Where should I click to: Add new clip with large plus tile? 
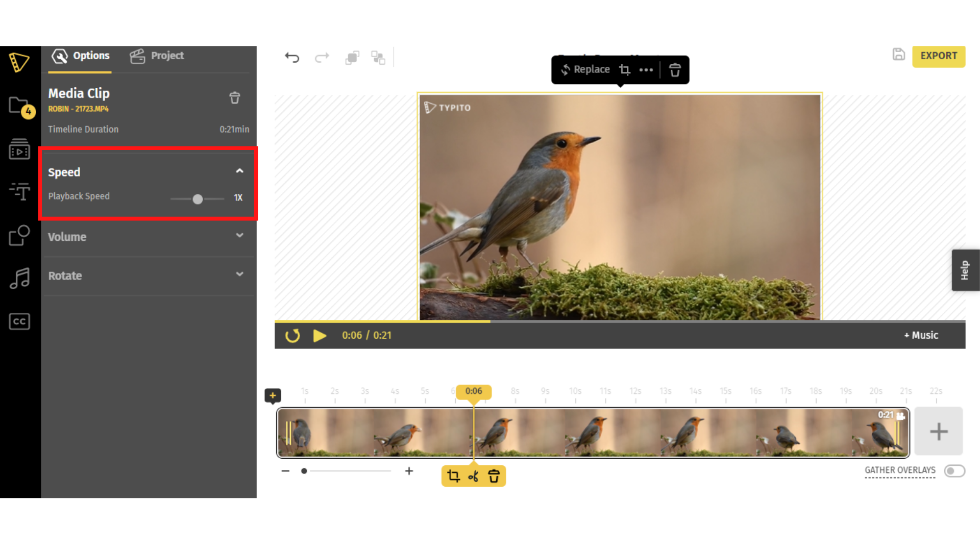[x=938, y=431]
